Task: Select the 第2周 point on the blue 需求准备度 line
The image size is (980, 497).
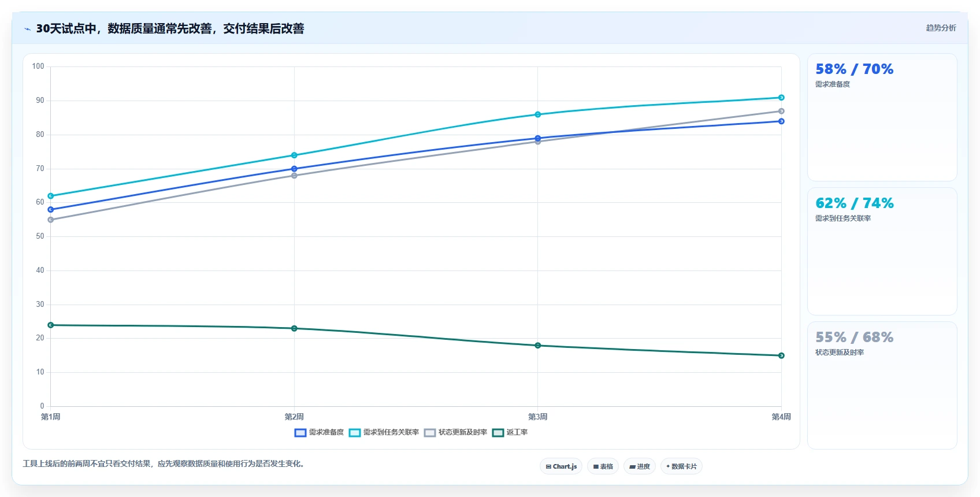Action: [x=294, y=169]
